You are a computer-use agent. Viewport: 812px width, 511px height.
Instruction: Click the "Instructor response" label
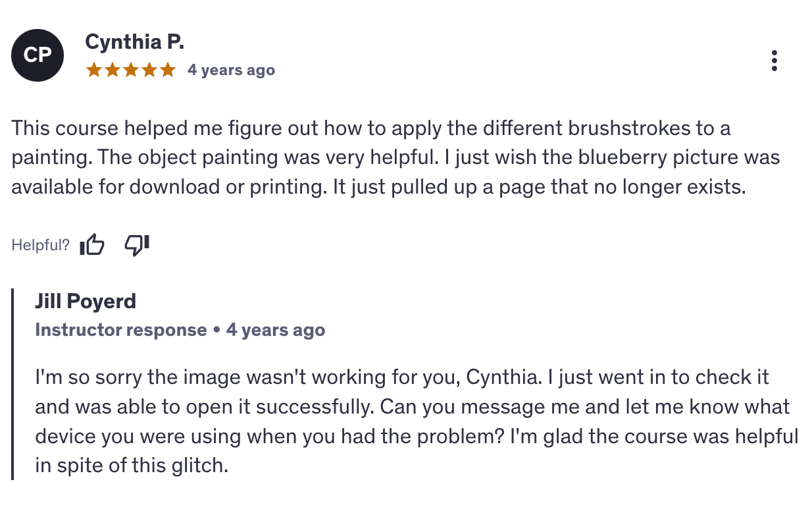[120, 330]
